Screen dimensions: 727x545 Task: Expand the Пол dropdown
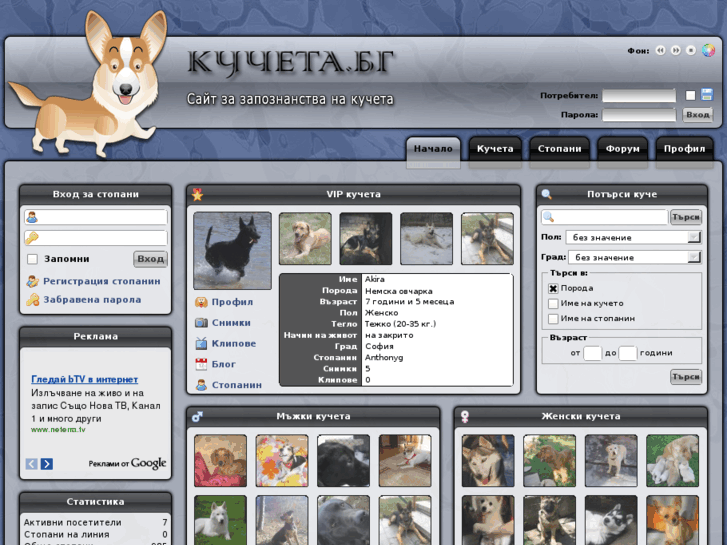click(x=633, y=237)
